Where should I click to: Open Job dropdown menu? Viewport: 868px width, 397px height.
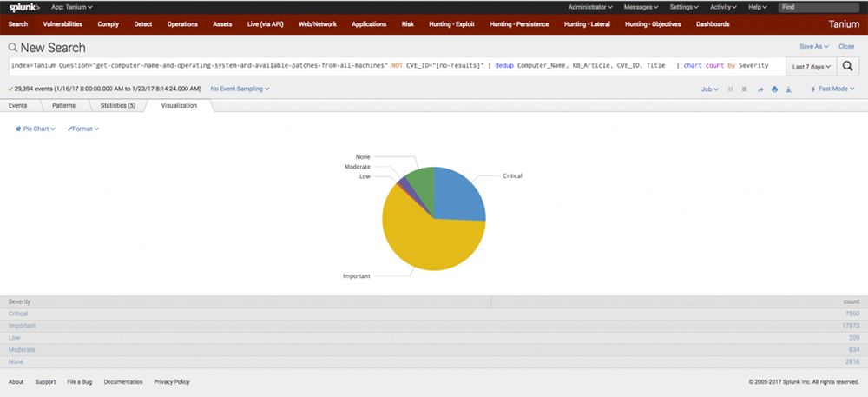pos(710,89)
